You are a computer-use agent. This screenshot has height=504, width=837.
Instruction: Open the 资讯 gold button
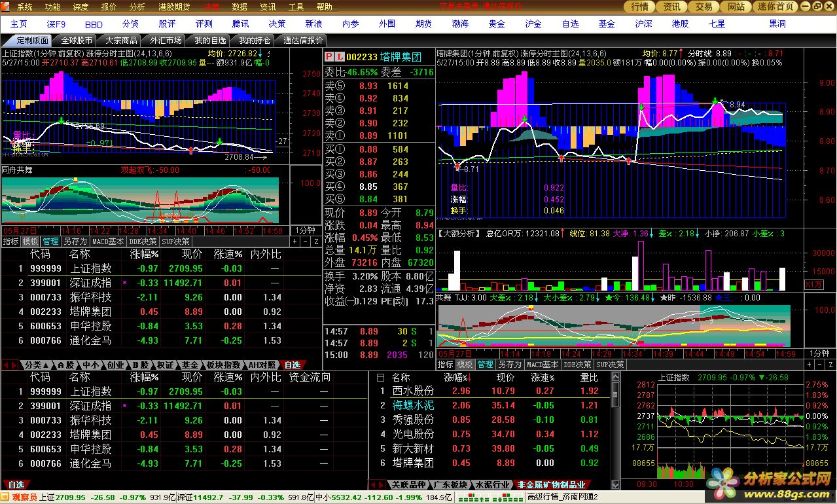pyautogui.click(x=672, y=7)
